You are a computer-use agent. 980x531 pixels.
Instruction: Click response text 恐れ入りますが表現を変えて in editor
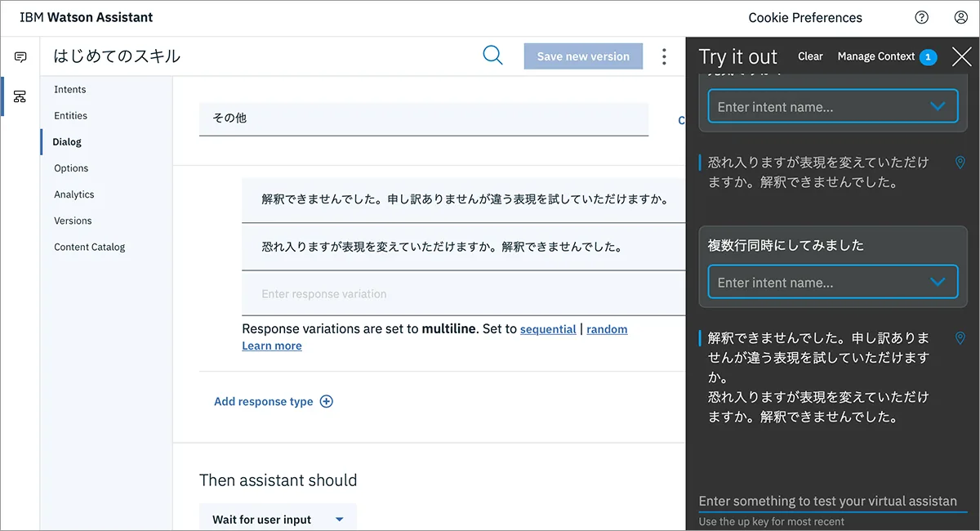pyautogui.click(x=442, y=246)
